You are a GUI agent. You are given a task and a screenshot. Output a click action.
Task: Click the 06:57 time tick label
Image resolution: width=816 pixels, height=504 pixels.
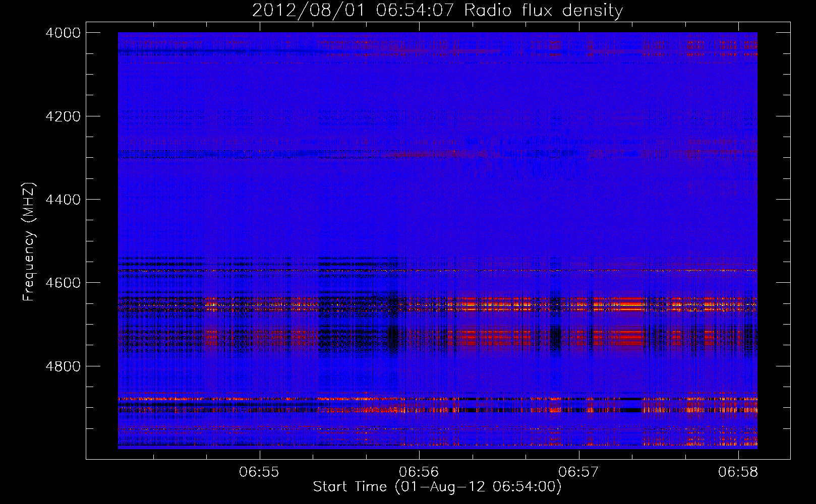(x=578, y=472)
